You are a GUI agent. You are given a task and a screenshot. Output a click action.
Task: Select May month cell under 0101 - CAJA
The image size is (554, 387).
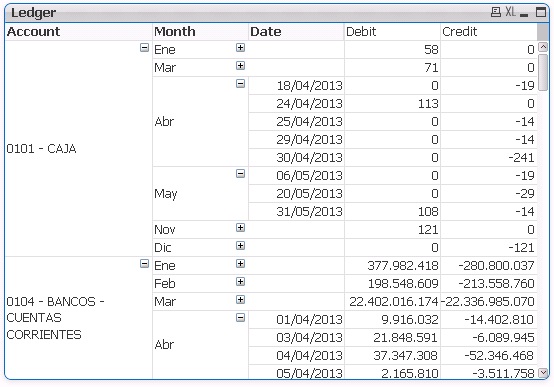click(x=200, y=194)
